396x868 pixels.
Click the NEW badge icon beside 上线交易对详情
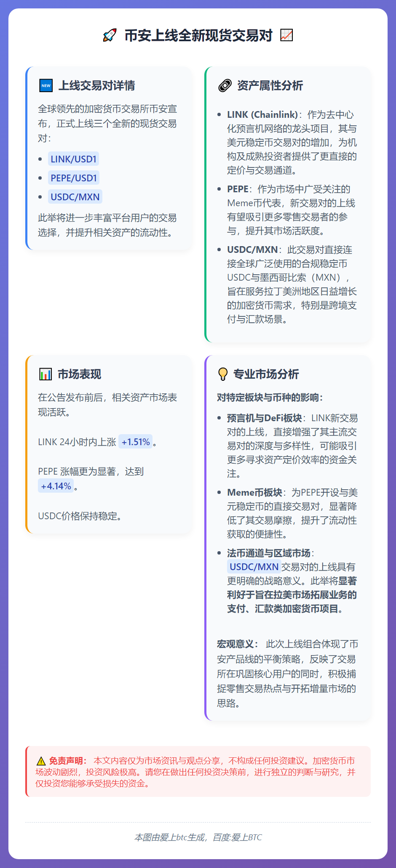click(46, 85)
